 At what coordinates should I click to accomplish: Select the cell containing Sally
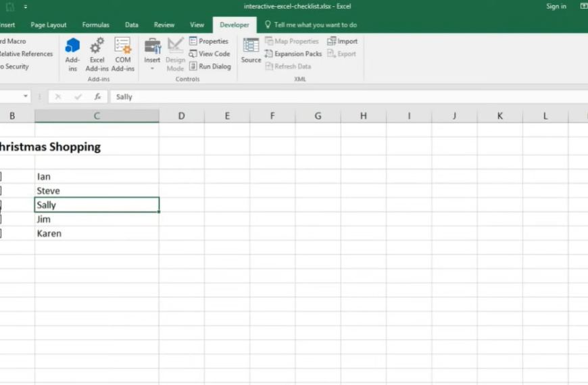click(97, 205)
